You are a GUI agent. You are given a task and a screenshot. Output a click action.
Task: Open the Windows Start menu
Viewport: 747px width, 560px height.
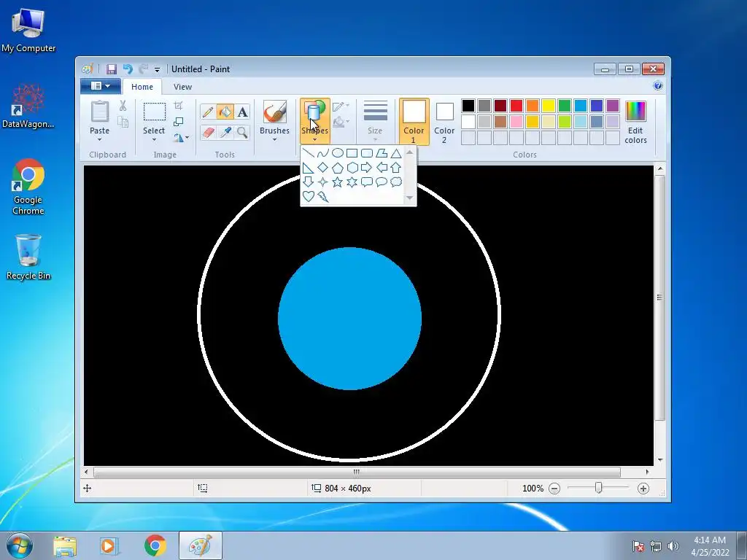[20, 545]
